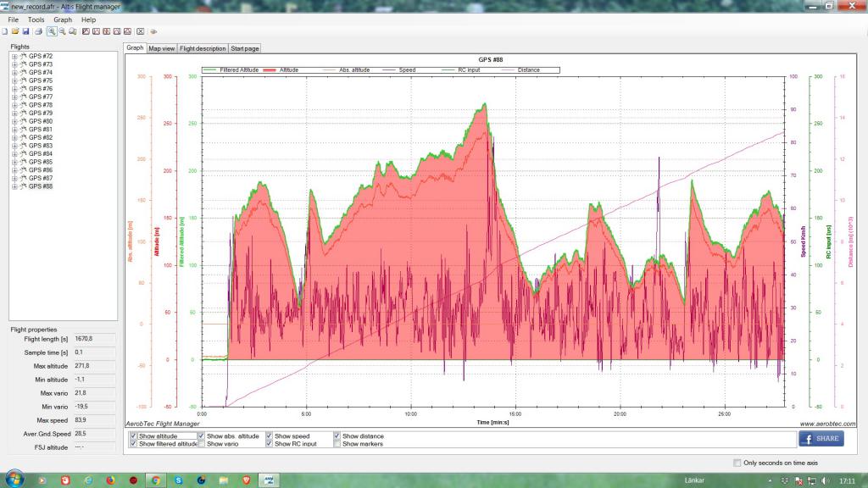
Task: Select the Zoom out magnifier tool
Action: 62,31
